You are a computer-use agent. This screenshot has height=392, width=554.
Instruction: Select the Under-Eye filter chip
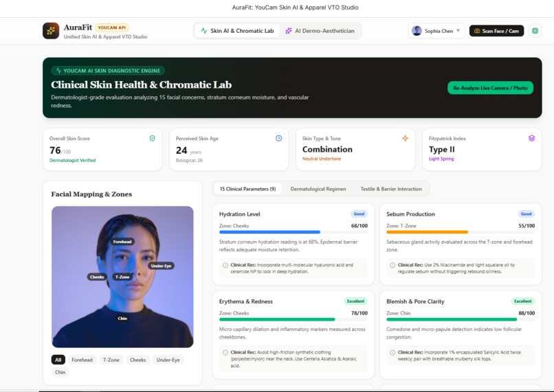168,360
